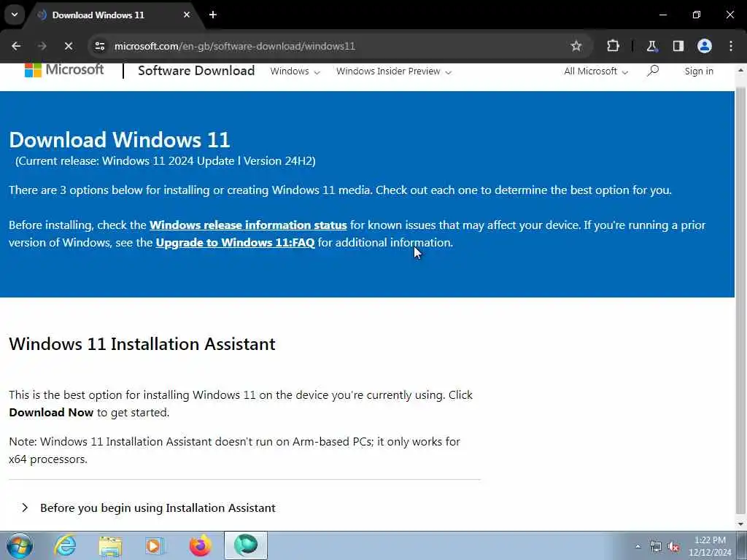Open site information icon in address bar
This screenshot has height=560, width=747.
[99, 46]
